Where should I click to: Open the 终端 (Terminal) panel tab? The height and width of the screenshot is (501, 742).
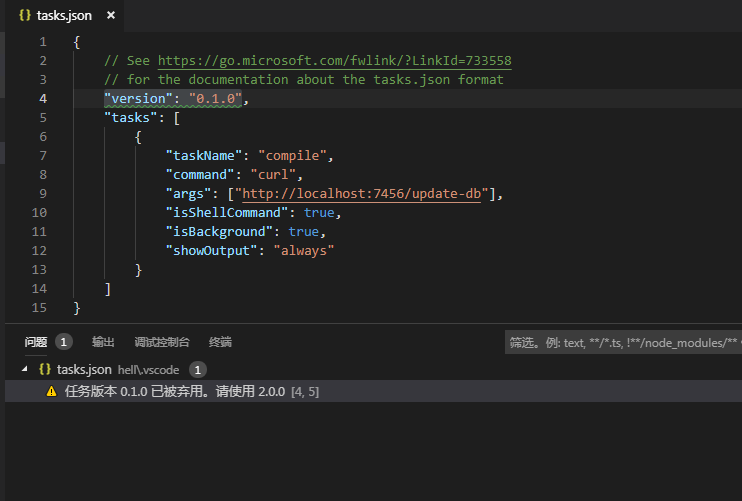tap(220, 342)
